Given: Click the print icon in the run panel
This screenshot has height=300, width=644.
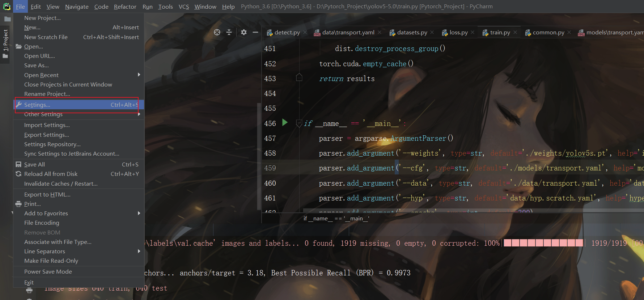Looking at the screenshot, I should pos(29,290).
